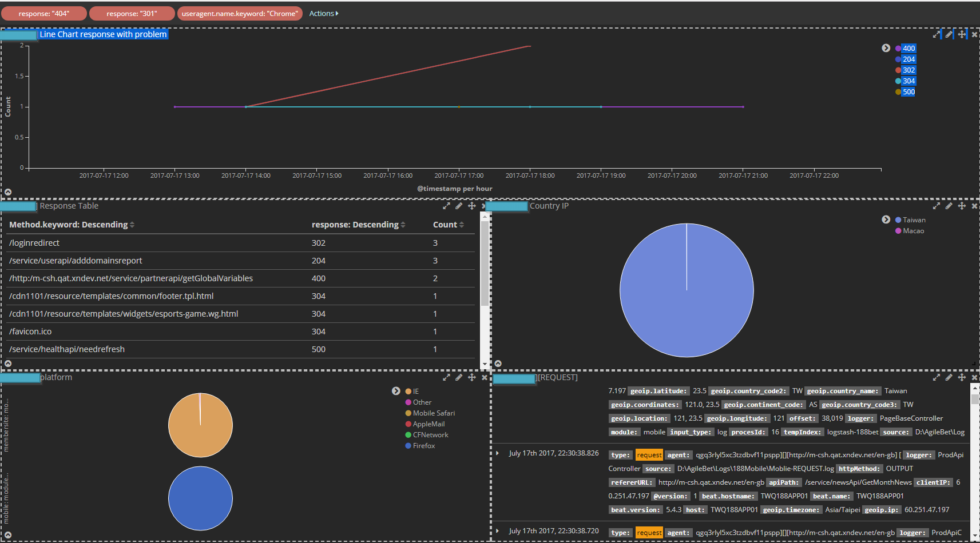The height and width of the screenshot is (543, 980).
Task: Click move icon on the [REQUEST] panel
Action: click(962, 377)
